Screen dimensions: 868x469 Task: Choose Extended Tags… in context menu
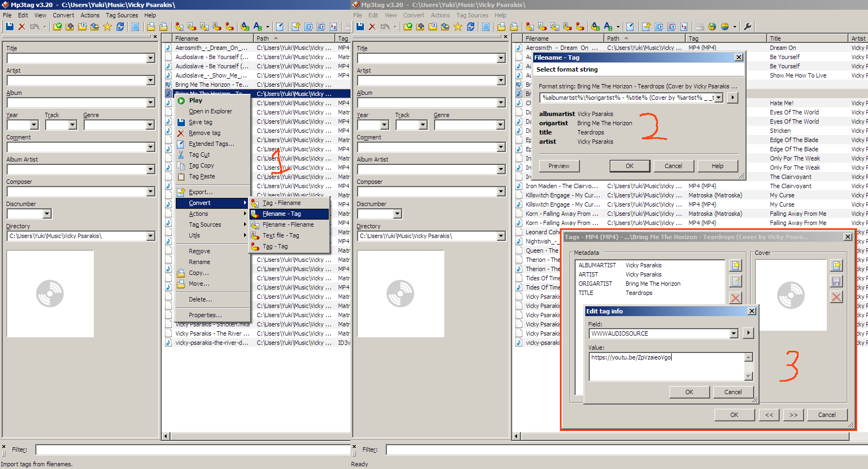(213, 144)
